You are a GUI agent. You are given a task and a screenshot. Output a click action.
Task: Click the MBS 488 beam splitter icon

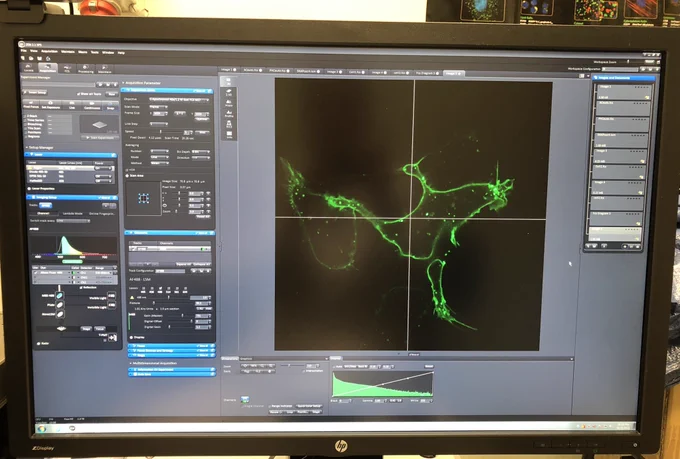(x=60, y=295)
